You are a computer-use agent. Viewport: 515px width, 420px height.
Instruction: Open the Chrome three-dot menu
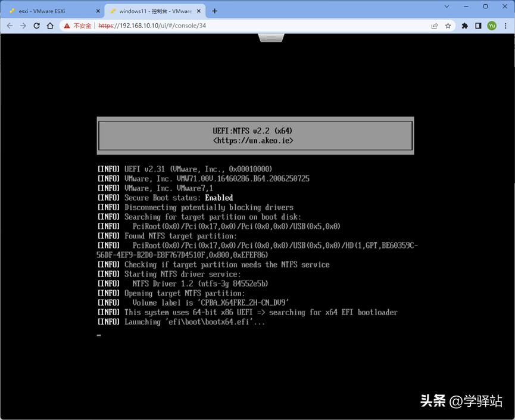click(x=506, y=26)
